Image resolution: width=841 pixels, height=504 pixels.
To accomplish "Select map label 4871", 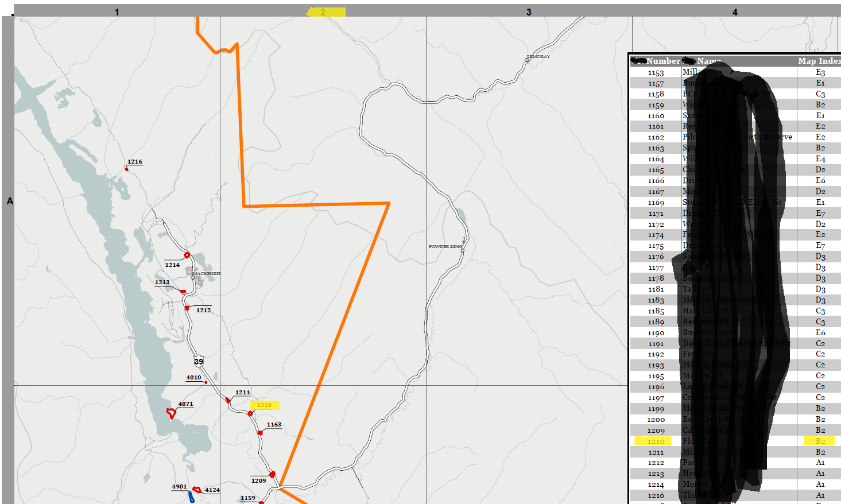I will point(185,404).
